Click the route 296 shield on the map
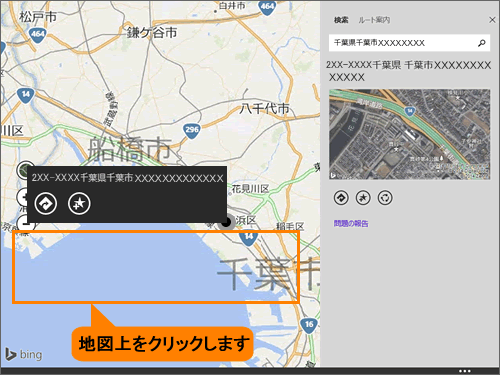 [192, 130]
